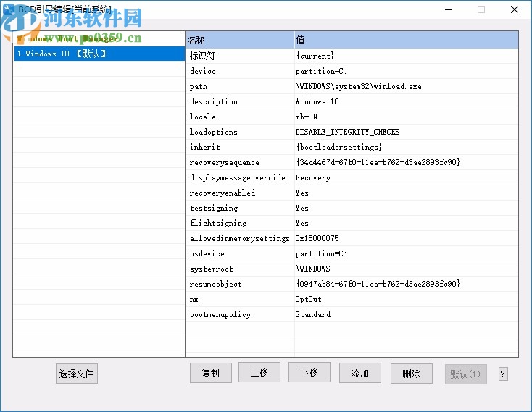Open help with the ? button
Image resolution: width=532 pixels, height=412 pixels.
(503, 374)
